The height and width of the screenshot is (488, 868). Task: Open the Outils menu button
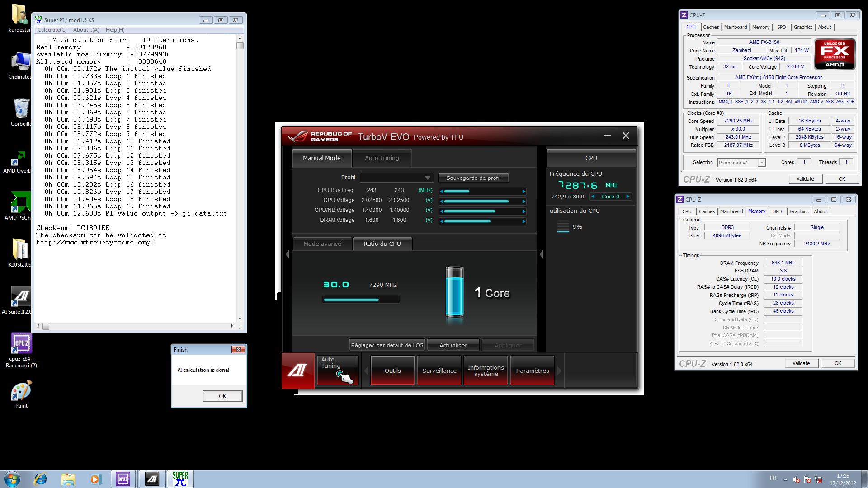point(392,371)
